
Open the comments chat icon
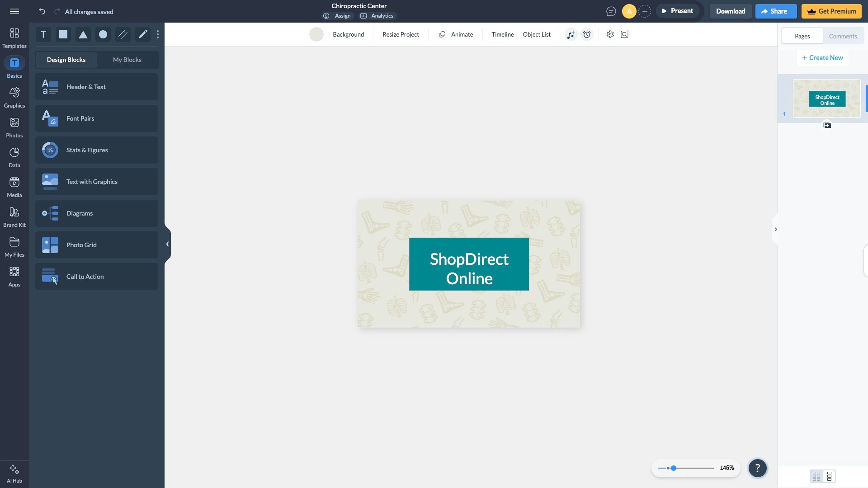pyautogui.click(x=611, y=11)
